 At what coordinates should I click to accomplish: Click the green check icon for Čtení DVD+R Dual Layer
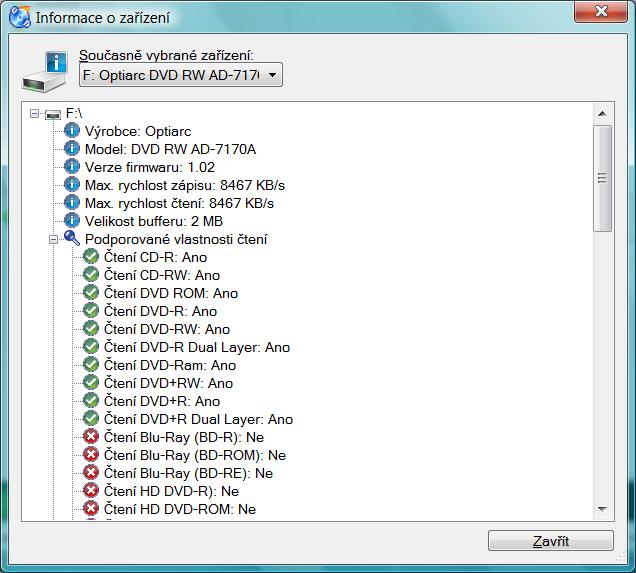click(91, 418)
